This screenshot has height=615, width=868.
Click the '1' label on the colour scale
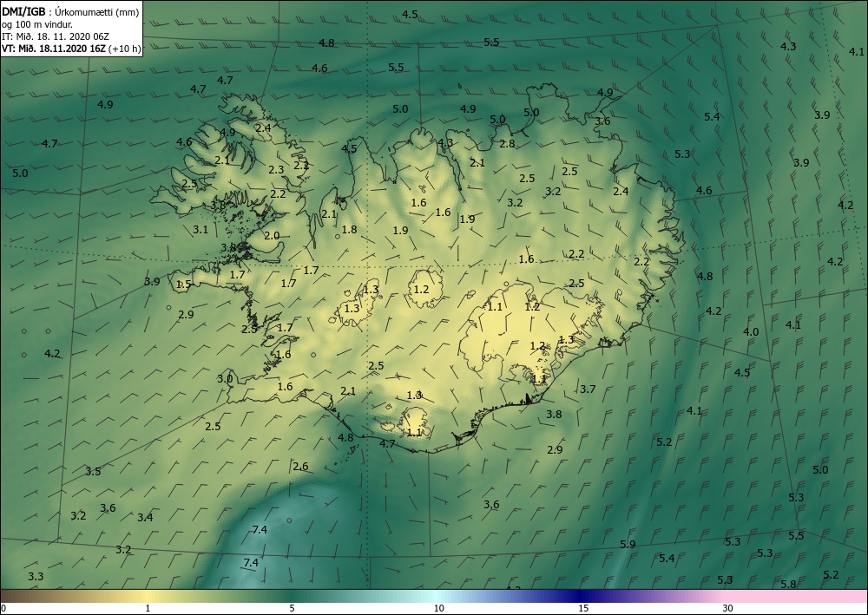(148, 609)
